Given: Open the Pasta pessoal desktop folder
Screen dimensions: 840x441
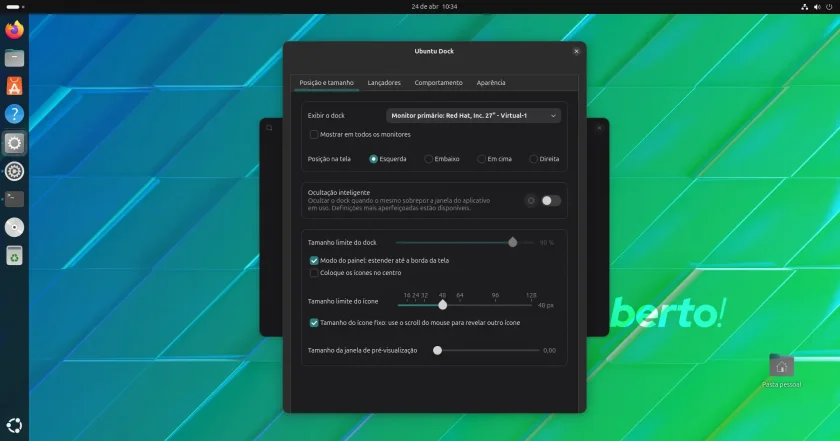Looking at the screenshot, I should coord(781,371).
